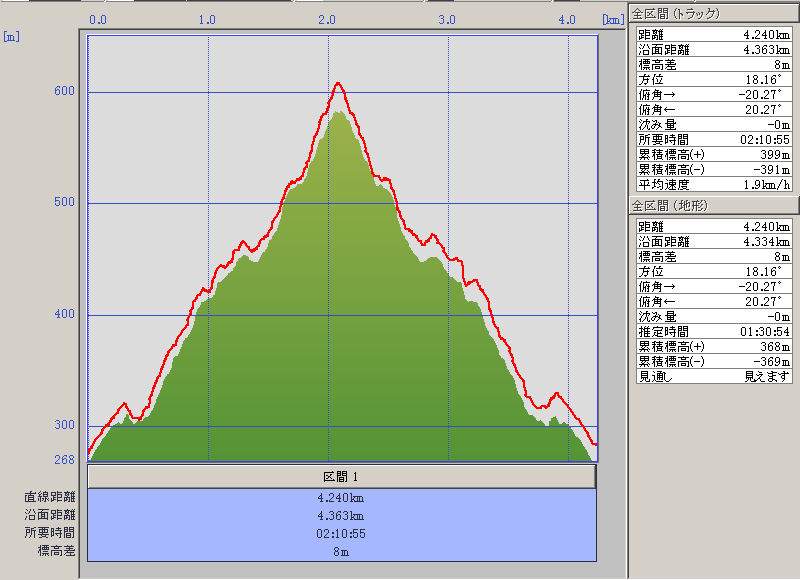Click the 4.363km cell in the section table
The width and height of the screenshot is (800, 580).
[341, 515]
